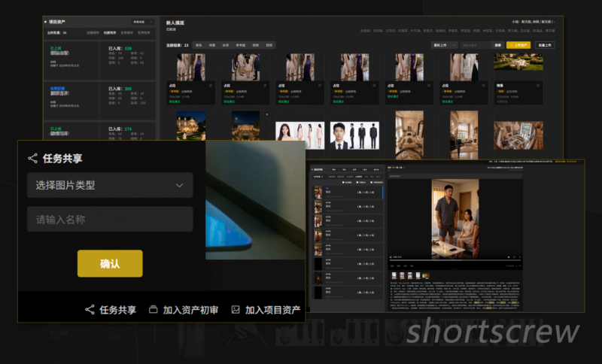The height and width of the screenshot is (364, 602).
Task: Click the X on the night mansion thumbnail
Action: pyautogui.click(x=267, y=114)
